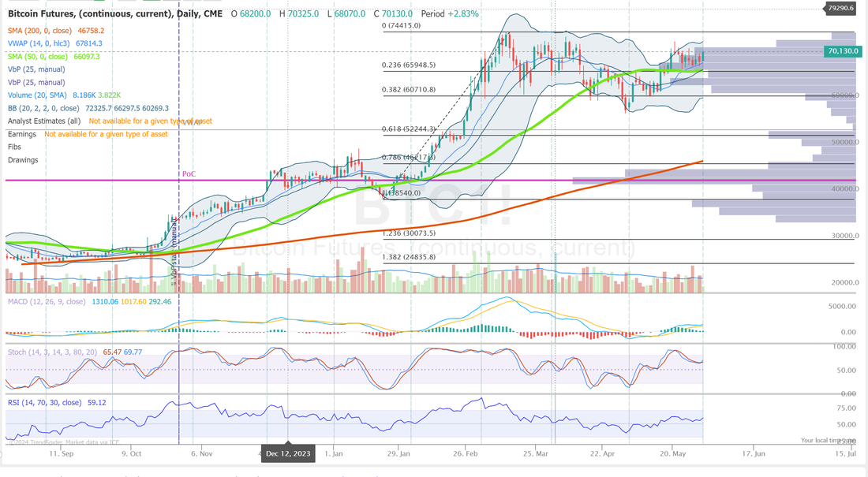Select the MACD (12, 26, 9, close) label
The image size is (868, 477).
coord(47,302)
